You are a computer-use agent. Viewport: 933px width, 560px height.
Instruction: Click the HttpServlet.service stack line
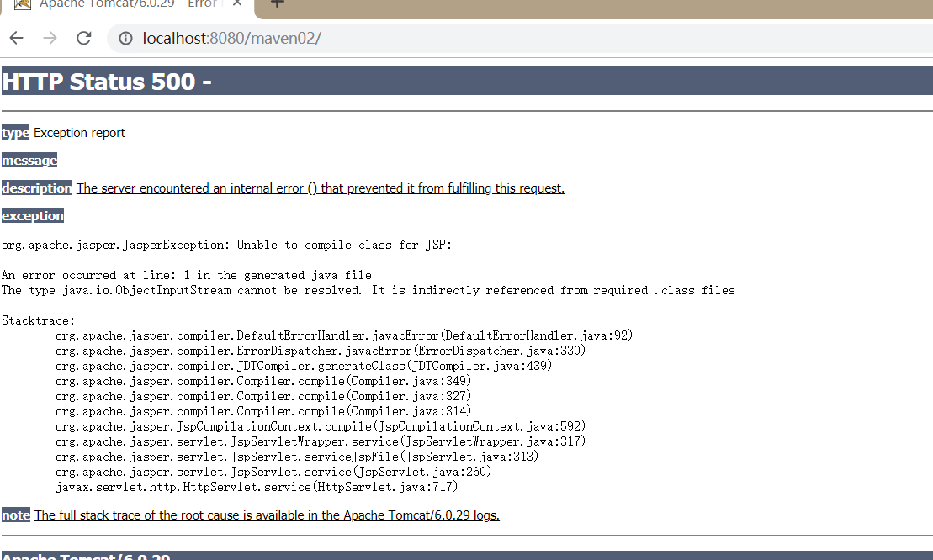[257, 488]
